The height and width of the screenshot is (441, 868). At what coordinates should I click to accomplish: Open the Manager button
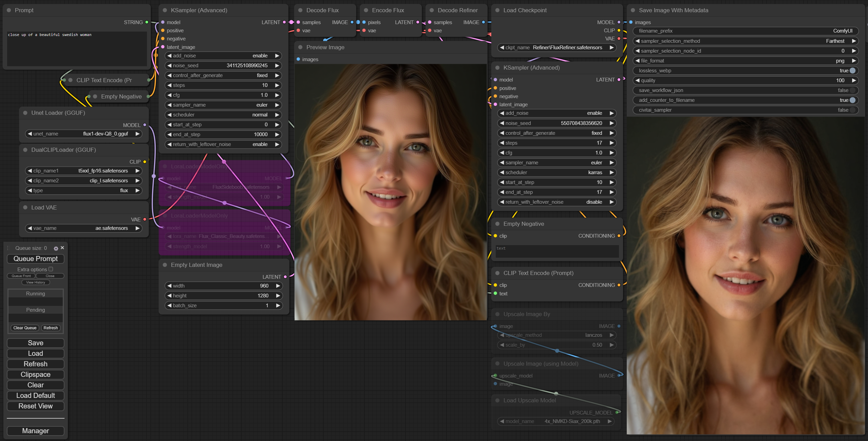point(36,431)
